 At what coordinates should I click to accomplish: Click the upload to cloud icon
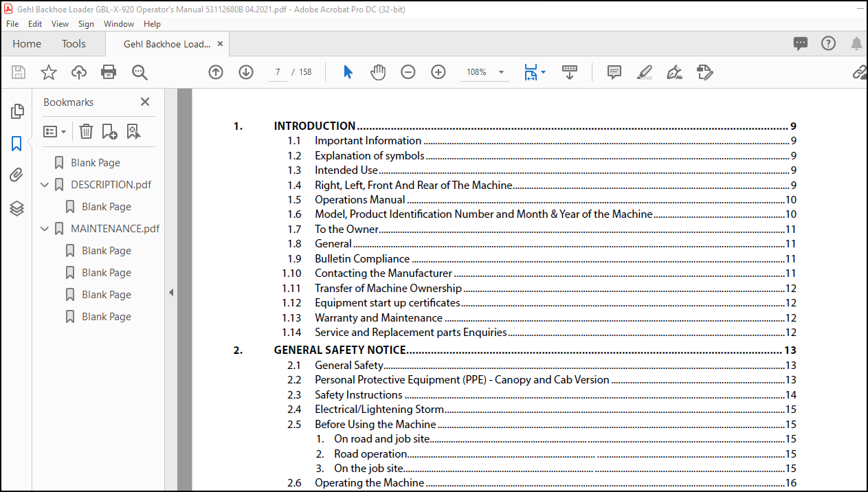tap(79, 72)
